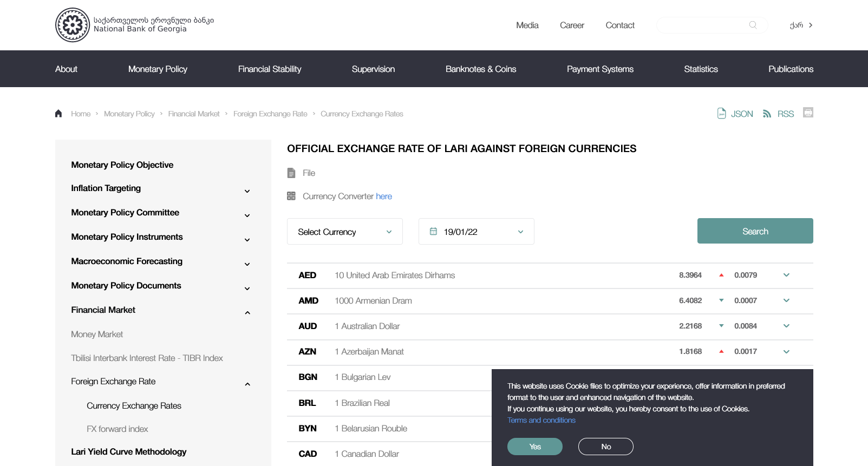
Task: Open the date picker dropdown showing 19/01/22
Action: (x=476, y=232)
